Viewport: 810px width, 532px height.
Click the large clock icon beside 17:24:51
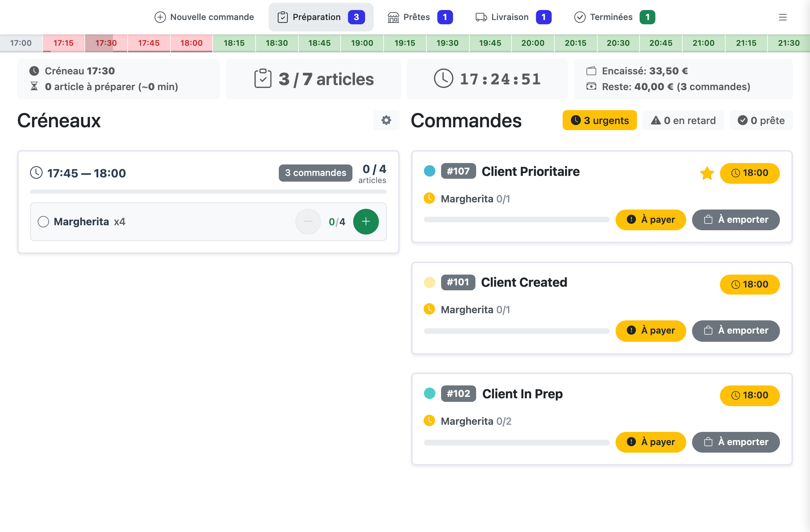point(443,78)
